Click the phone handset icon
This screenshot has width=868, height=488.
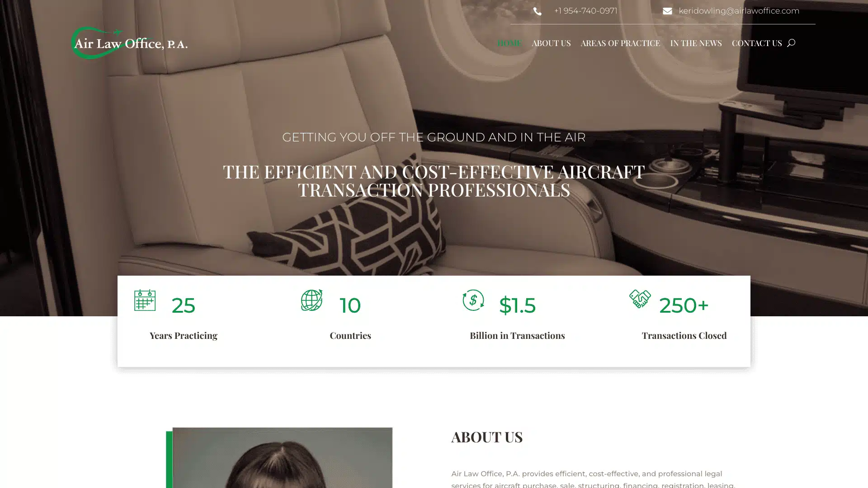click(x=537, y=11)
